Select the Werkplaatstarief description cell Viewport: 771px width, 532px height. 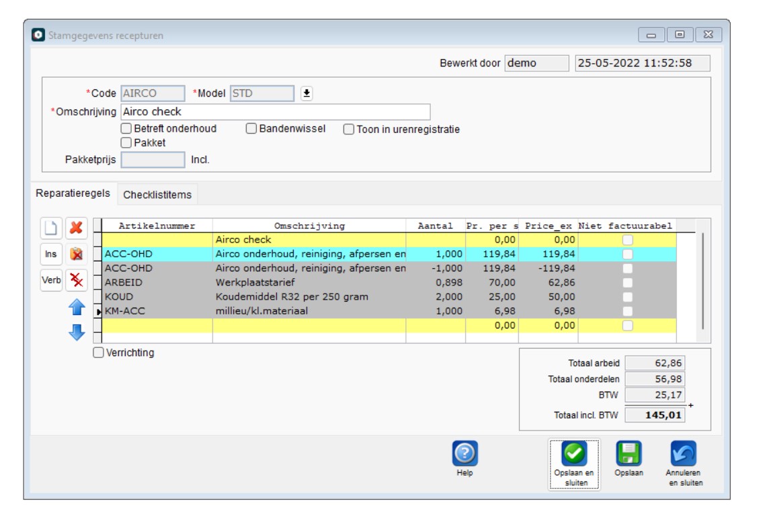(309, 282)
